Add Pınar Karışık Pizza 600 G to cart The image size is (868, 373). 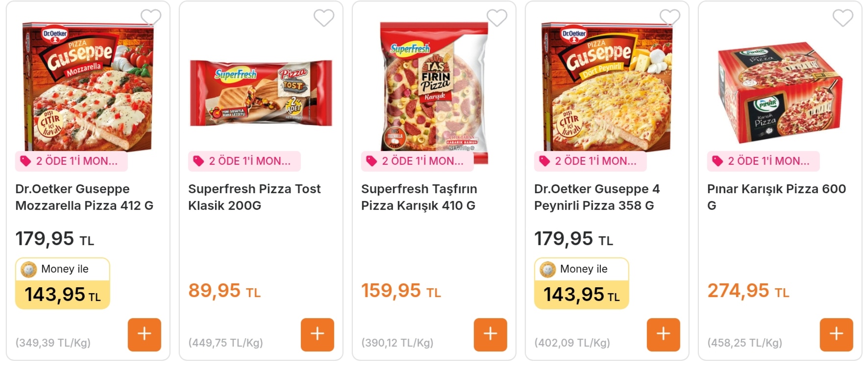836,334
